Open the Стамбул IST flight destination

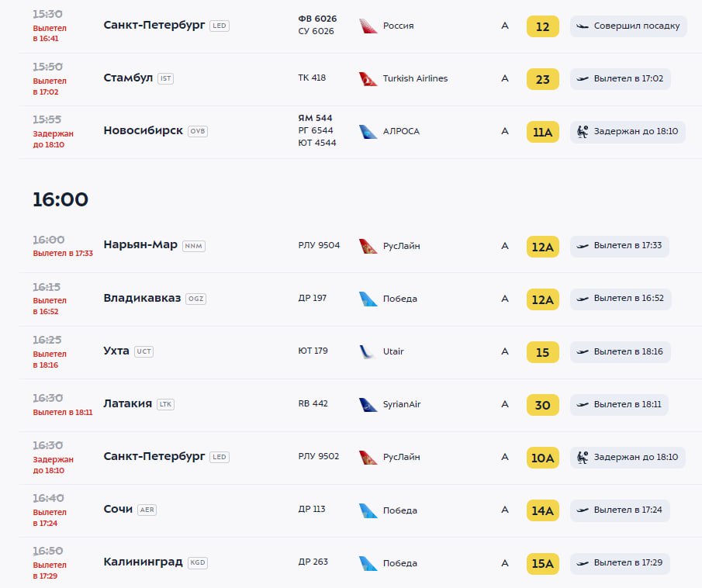click(128, 78)
